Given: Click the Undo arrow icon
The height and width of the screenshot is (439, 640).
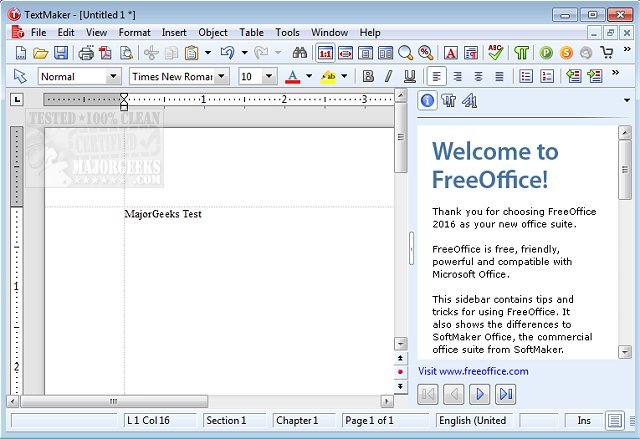Looking at the screenshot, I should tap(227, 53).
